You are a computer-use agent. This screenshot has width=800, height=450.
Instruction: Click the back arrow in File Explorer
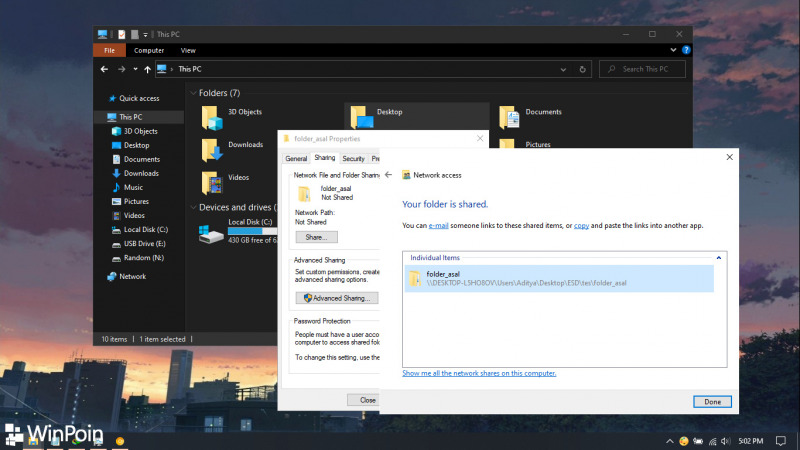(x=104, y=69)
